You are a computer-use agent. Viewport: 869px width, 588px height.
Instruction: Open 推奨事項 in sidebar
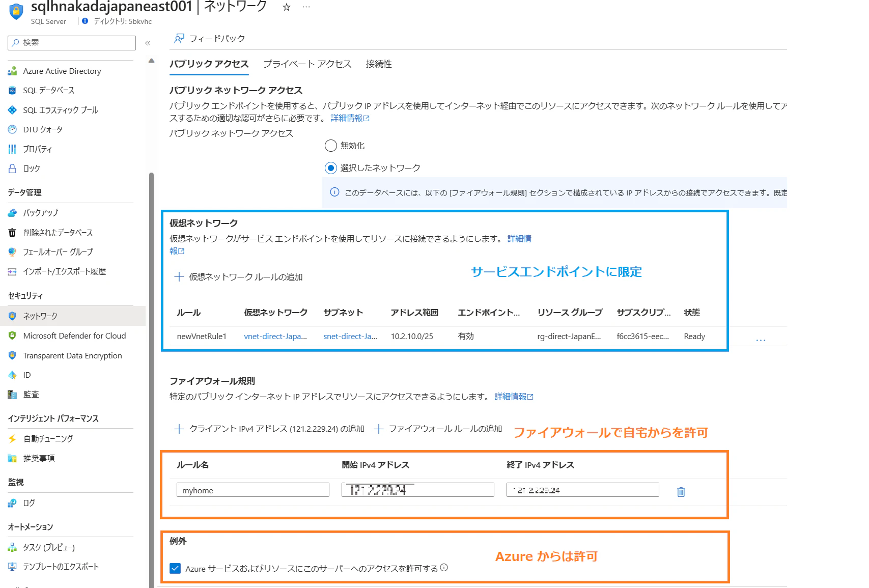[x=39, y=458]
